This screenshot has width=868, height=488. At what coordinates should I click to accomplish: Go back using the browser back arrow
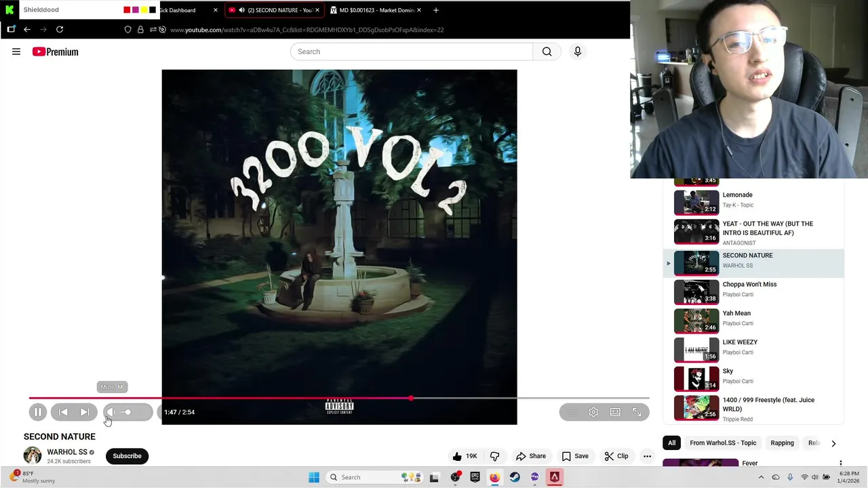[27, 30]
